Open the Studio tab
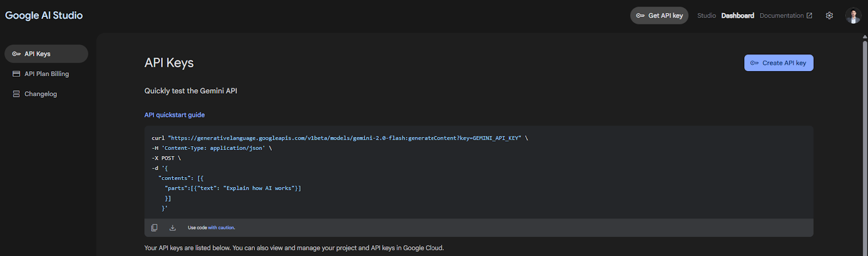 tap(706, 16)
